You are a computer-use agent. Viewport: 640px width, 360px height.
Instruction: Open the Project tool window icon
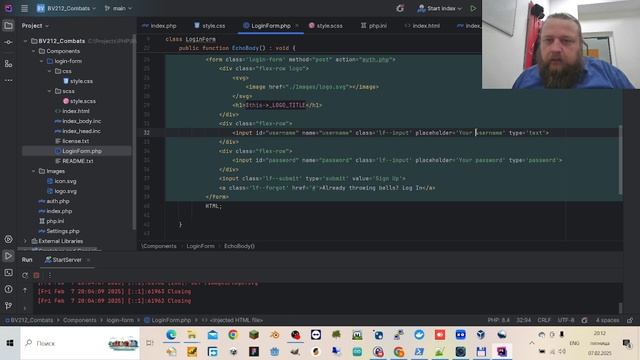[8, 26]
